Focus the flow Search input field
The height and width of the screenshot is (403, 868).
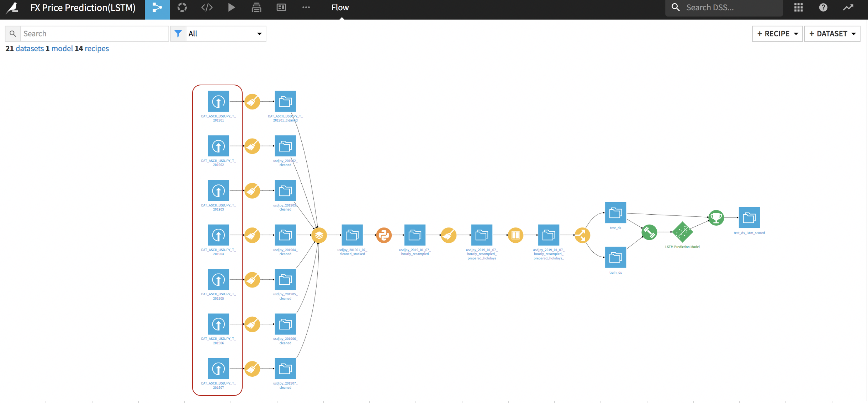(x=94, y=34)
